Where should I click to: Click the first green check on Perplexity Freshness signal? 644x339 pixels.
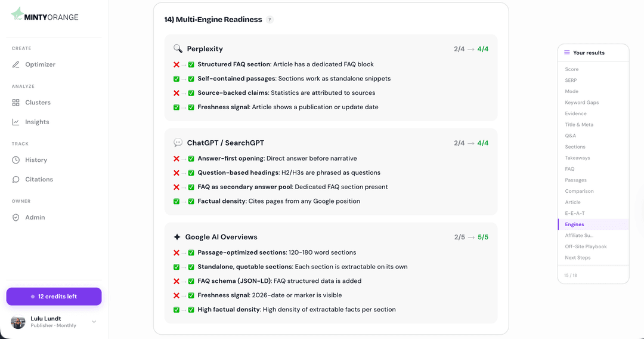pyautogui.click(x=176, y=107)
